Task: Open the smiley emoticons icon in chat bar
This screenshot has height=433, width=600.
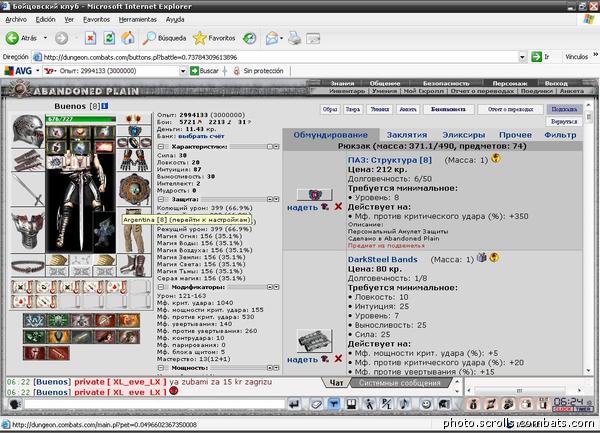Action: click(426, 404)
